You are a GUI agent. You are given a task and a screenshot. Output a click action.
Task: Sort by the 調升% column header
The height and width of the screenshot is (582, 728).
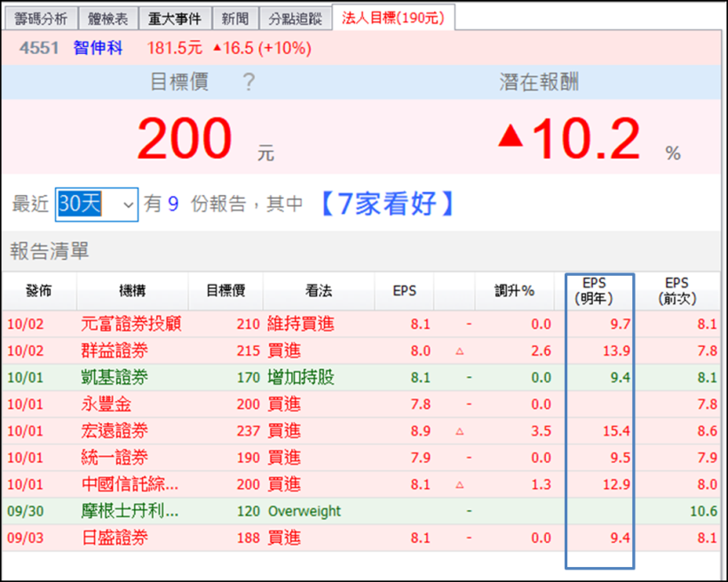pos(514,291)
